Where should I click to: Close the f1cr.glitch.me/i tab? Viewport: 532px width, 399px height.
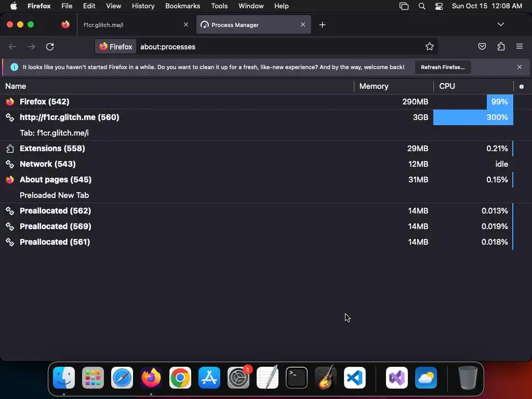(x=186, y=24)
